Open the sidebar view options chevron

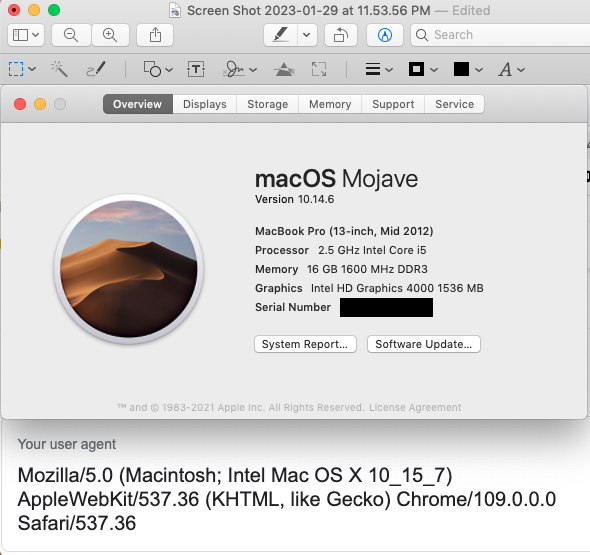pos(36,35)
